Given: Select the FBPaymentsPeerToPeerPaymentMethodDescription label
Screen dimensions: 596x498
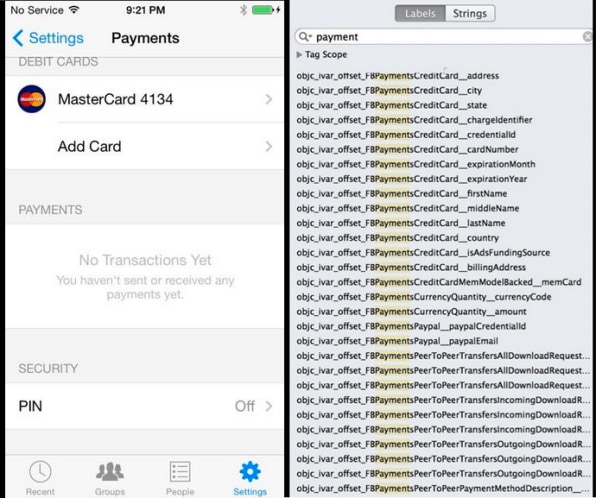Looking at the screenshot, I should tap(443, 488).
